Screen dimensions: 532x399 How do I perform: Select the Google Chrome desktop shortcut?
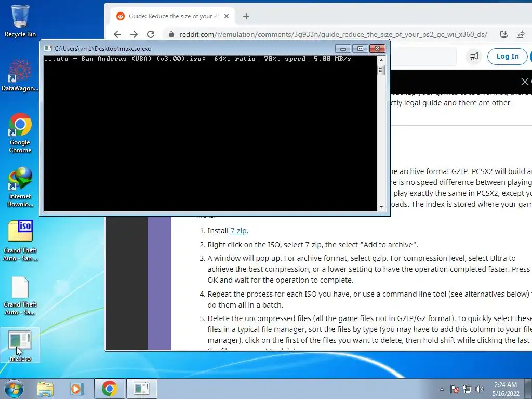coord(20,133)
